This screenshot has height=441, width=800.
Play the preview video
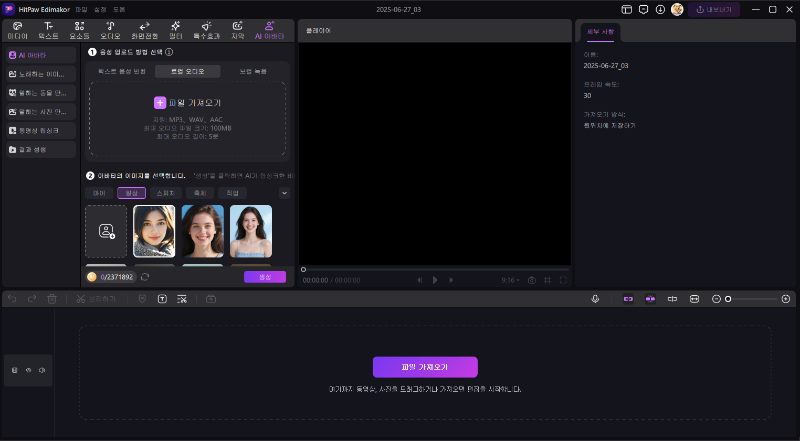(435, 280)
